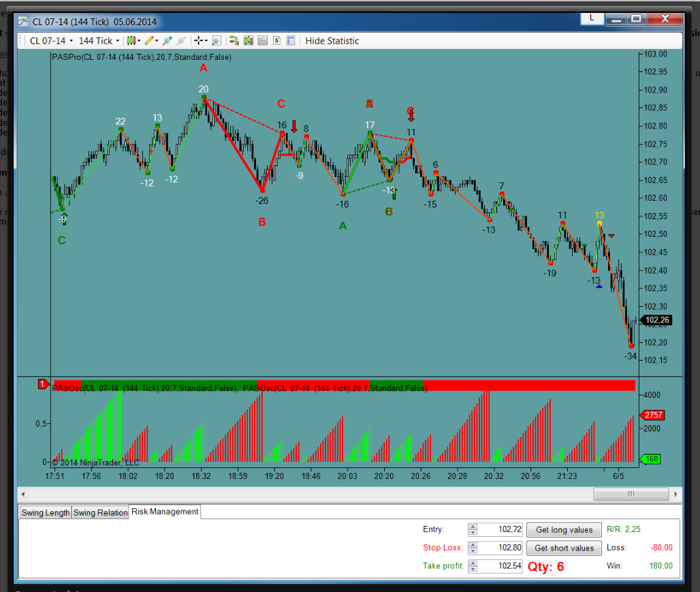Click the swing high labeled 20

pos(204,89)
